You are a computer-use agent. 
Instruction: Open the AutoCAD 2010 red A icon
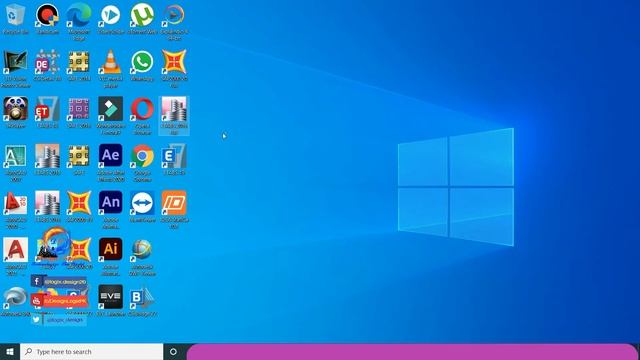(x=16, y=203)
